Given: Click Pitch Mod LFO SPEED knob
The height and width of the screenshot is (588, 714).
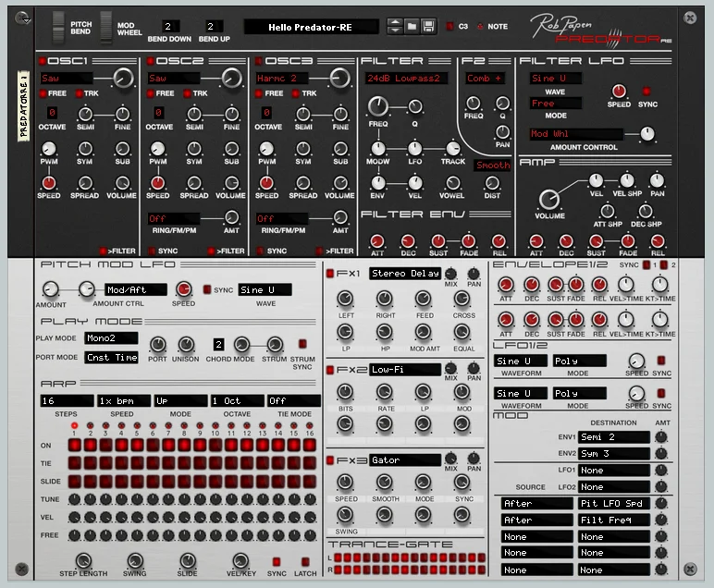Looking at the screenshot, I should [x=183, y=289].
